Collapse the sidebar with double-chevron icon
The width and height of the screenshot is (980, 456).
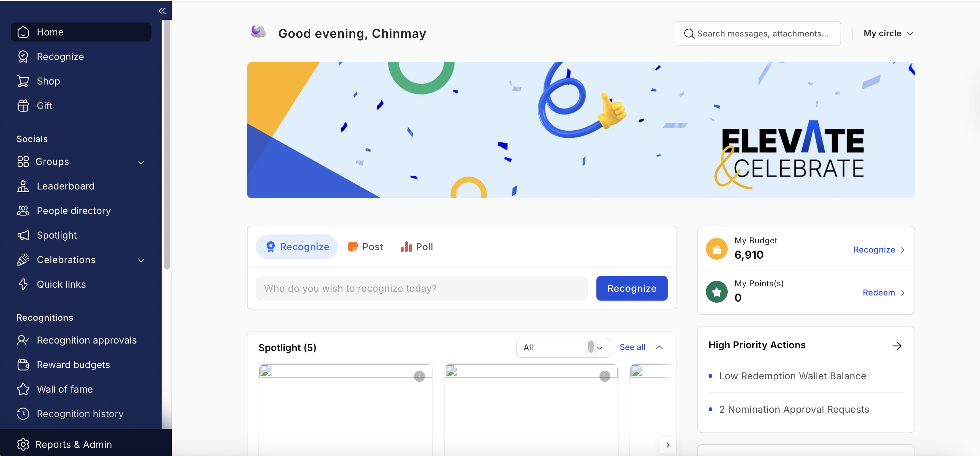162,11
